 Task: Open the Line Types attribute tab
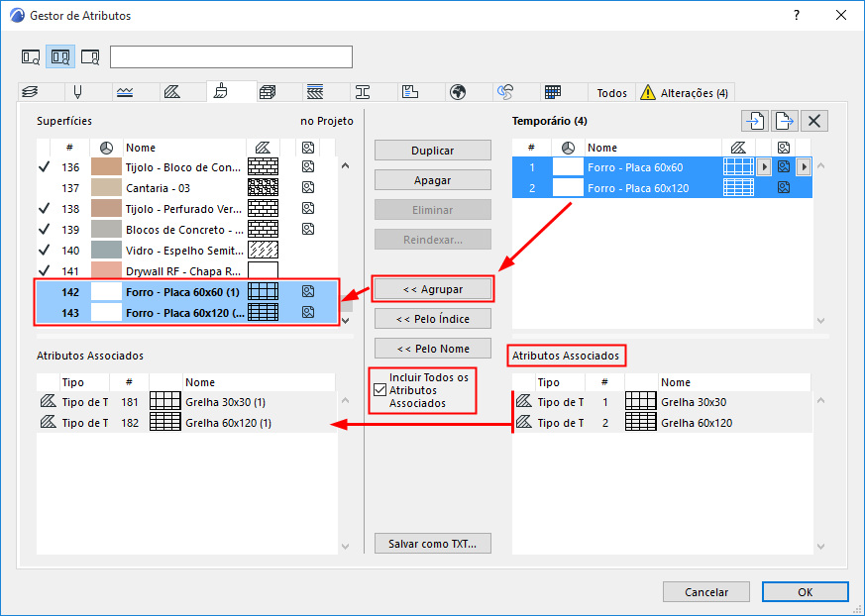click(125, 92)
